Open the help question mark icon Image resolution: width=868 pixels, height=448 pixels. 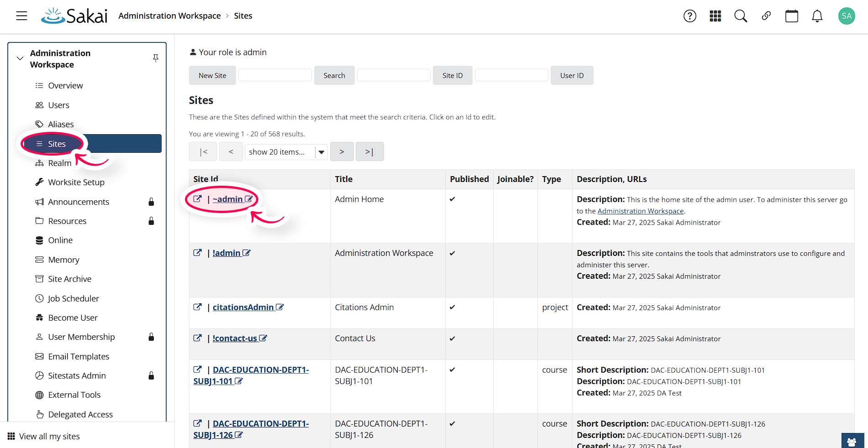point(689,16)
